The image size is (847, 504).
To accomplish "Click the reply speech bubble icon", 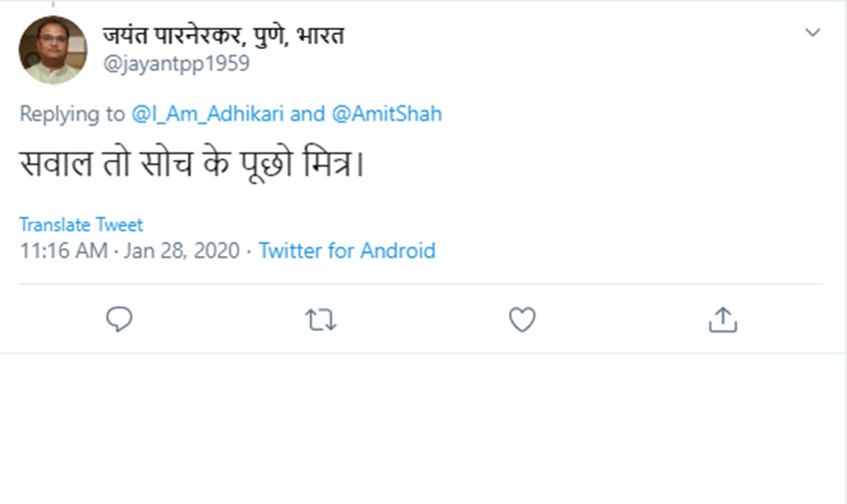I will 120,319.
